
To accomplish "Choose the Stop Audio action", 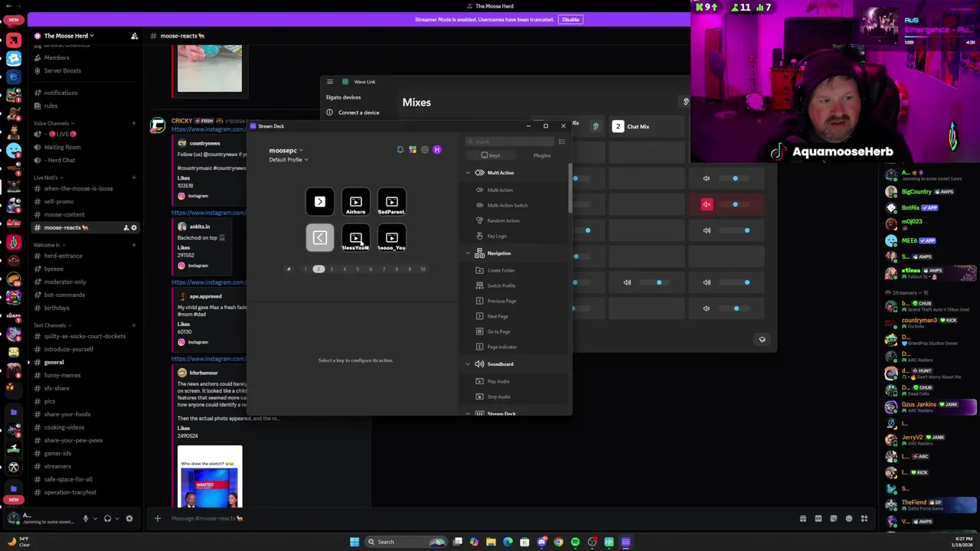I will 498,396.
